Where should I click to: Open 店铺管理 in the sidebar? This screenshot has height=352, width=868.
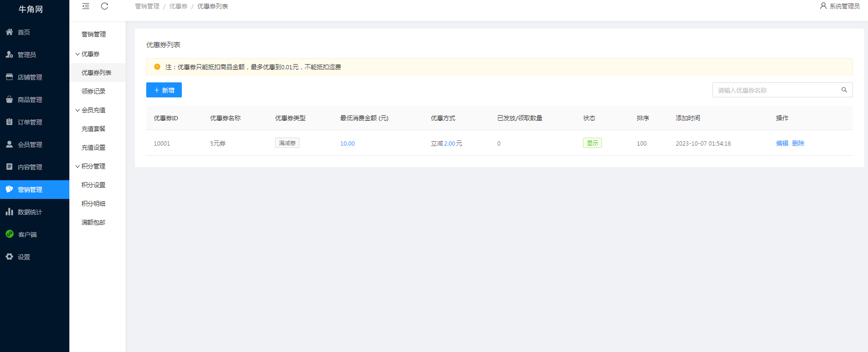pos(30,77)
